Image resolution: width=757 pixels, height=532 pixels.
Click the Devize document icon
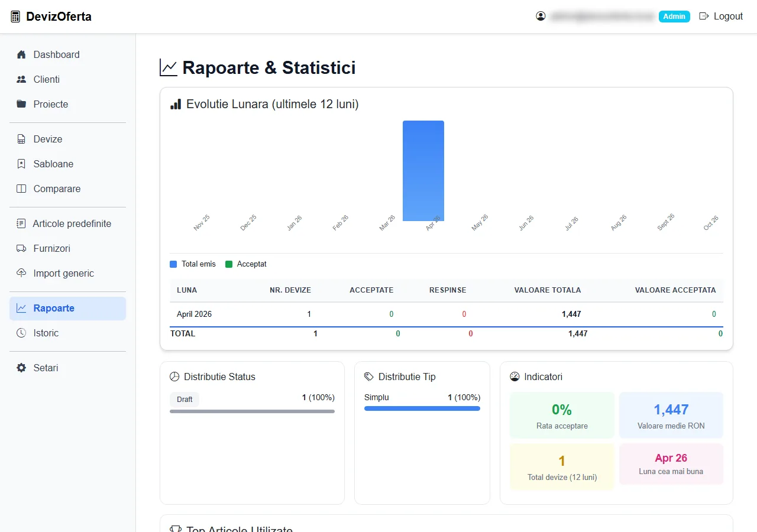coord(21,139)
